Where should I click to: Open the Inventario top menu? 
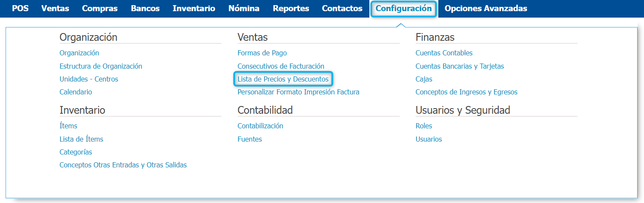pos(194,9)
